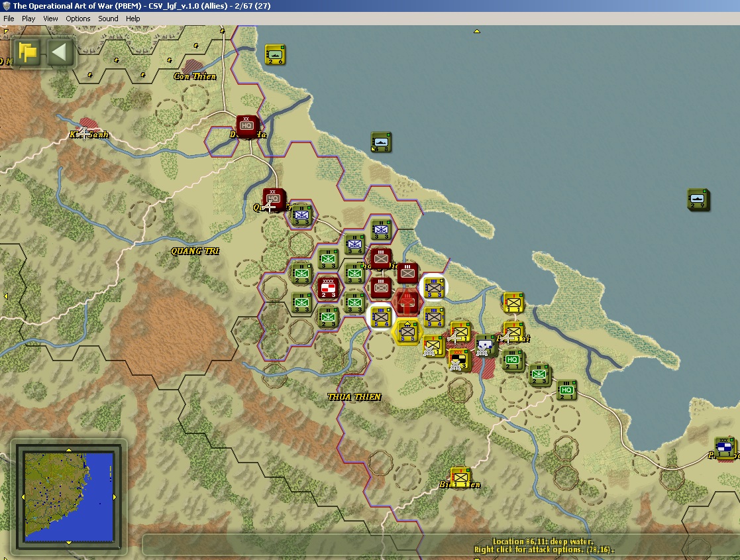Select the green naval unit rated 4-8
The width and height of the screenshot is (740, 560).
(x=381, y=142)
